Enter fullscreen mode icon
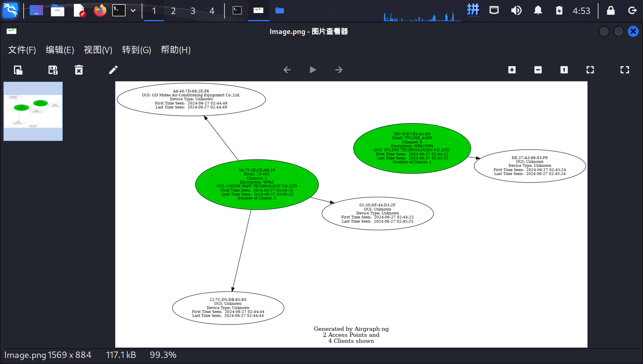643x364 pixels. (x=625, y=70)
